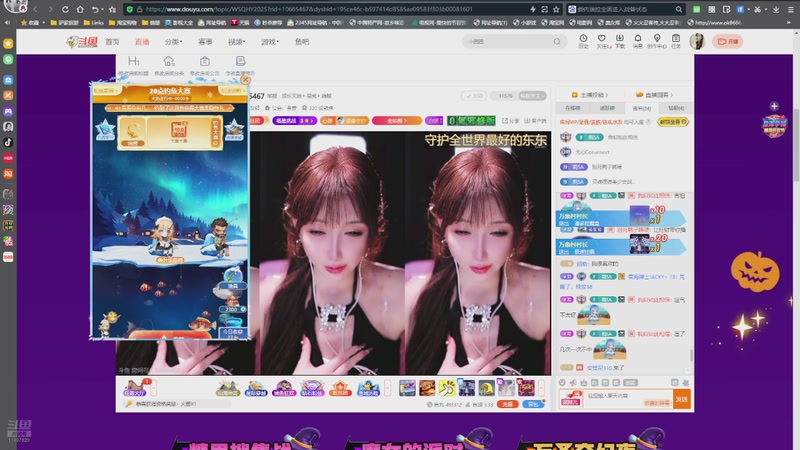Click the Douyu logo in header

[82, 41]
